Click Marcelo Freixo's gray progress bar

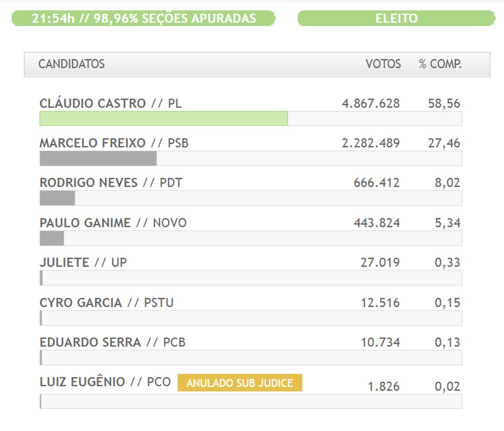point(98,158)
